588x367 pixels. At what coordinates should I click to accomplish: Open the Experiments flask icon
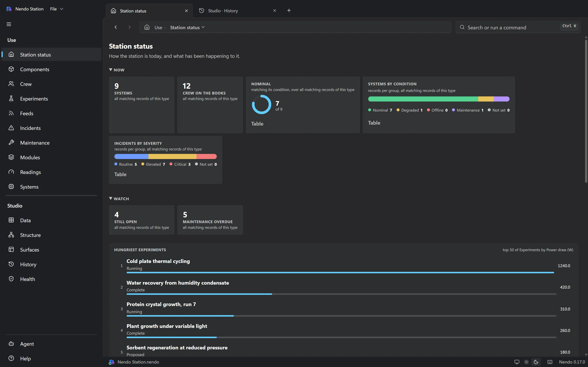[11, 99]
